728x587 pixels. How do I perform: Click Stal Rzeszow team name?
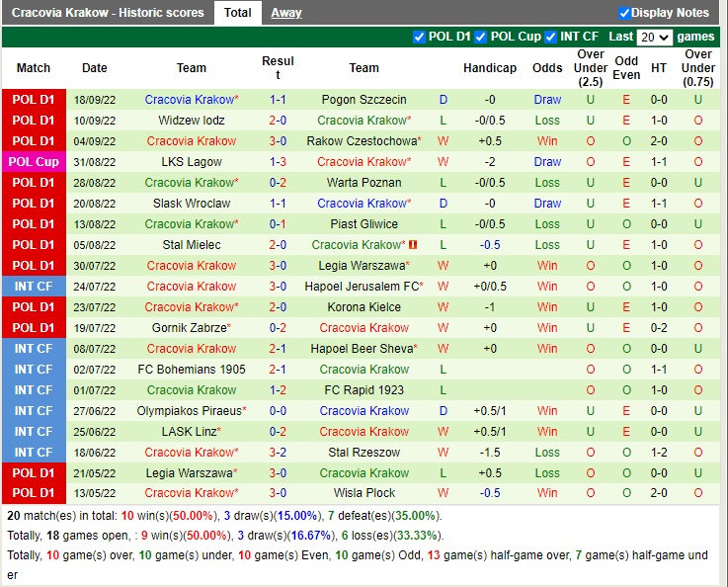[364, 452]
